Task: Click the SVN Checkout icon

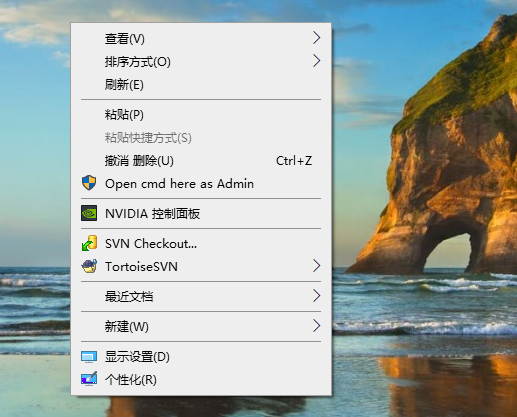Action: pos(89,243)
